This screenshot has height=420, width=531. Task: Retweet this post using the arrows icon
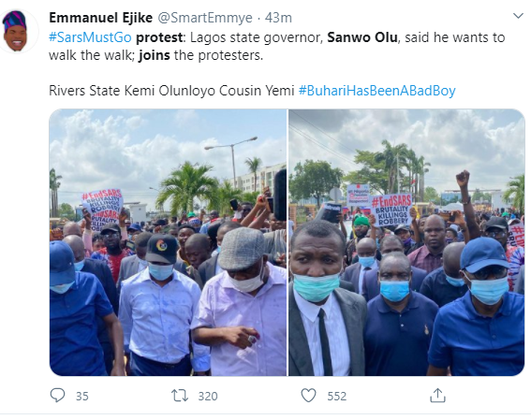click(x=180, y=396)
